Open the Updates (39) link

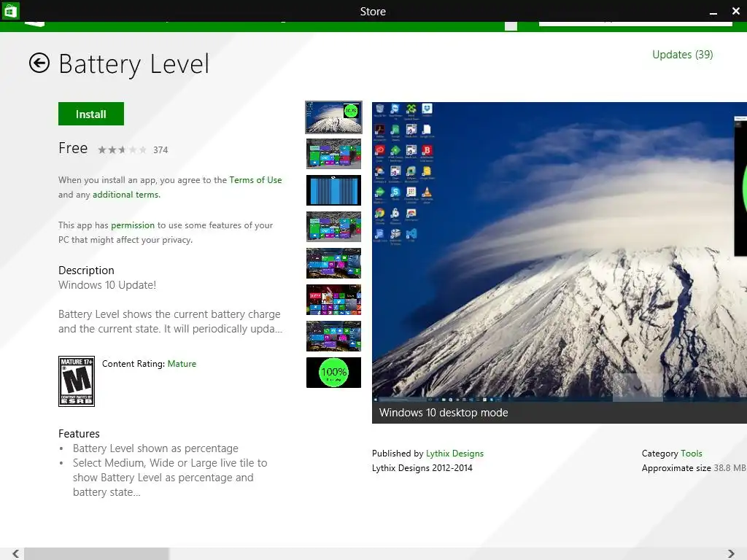click(682, 54)
